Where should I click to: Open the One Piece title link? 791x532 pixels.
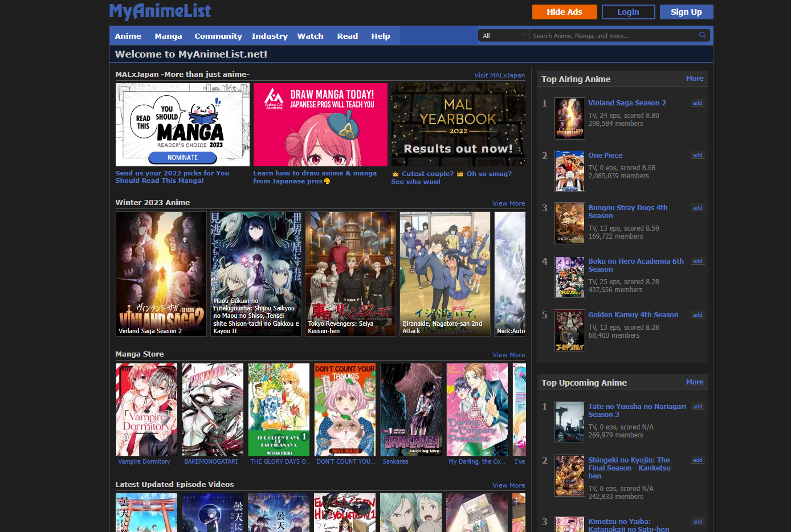[605, 155]
